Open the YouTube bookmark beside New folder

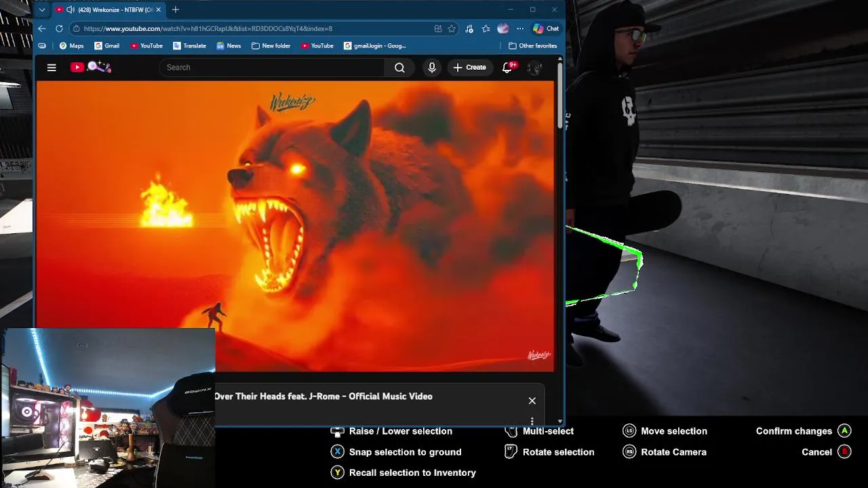[317, 45]
